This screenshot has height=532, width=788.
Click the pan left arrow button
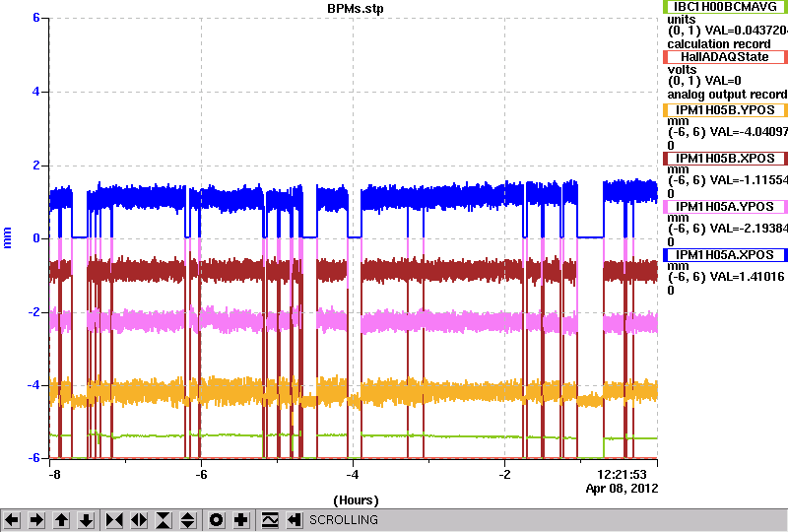pyautogui.click(x=12, y=520)
